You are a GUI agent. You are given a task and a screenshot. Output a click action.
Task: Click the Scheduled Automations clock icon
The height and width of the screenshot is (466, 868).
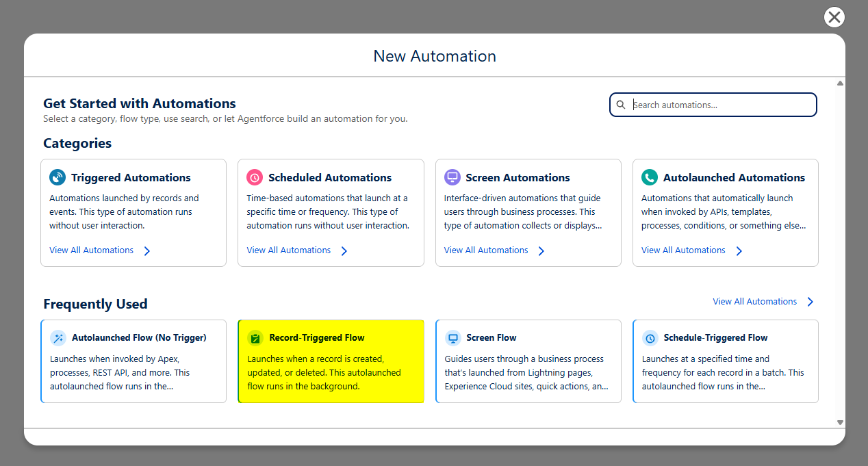point(255,177)
